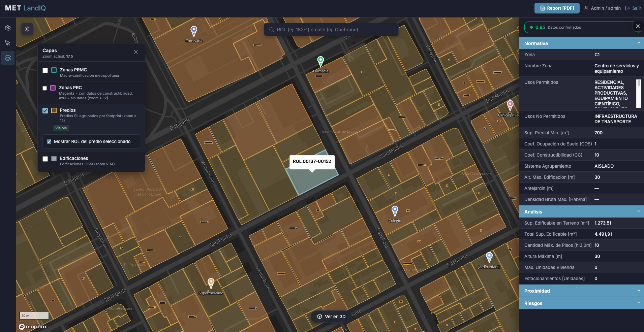Click the Sistema Agrupamiento value AISLADO
Image resolution: width=644 pixels, height=332 pixels.
pyautogui.click(x=604, y=166)
